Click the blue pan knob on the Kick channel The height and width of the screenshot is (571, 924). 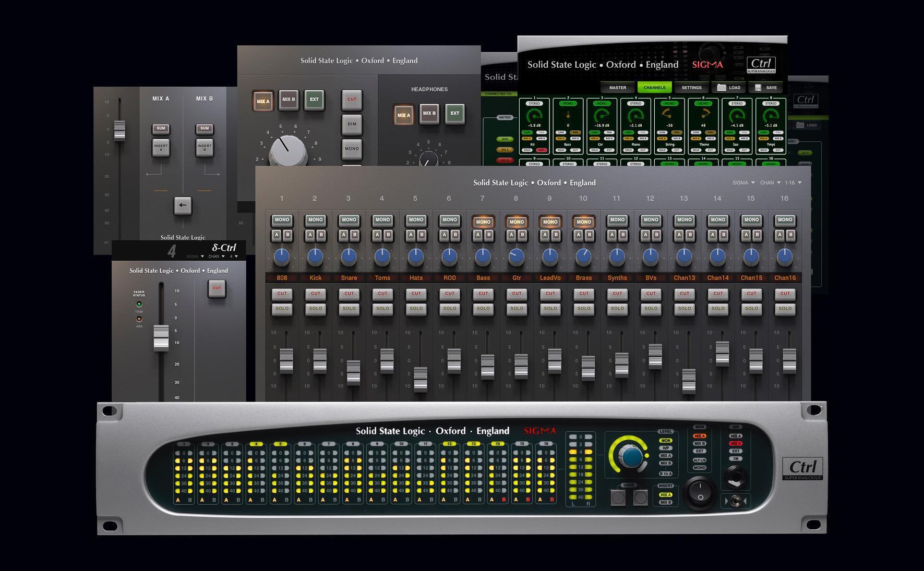pos(315,255)
